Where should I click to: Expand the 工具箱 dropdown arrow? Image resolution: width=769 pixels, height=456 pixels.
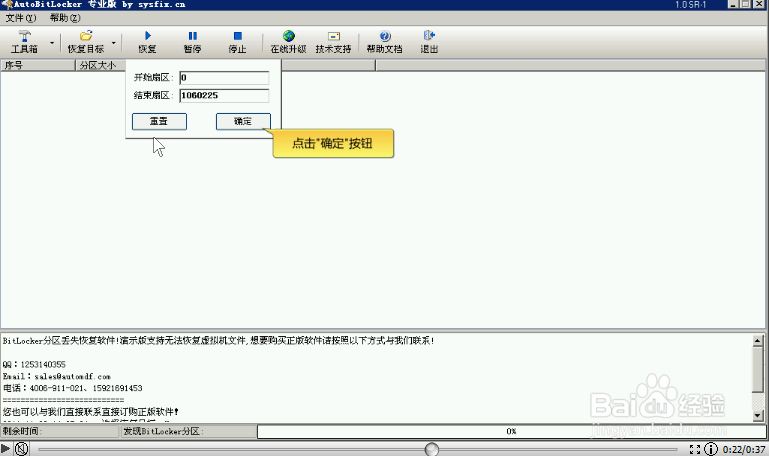[x=52, y=43]
